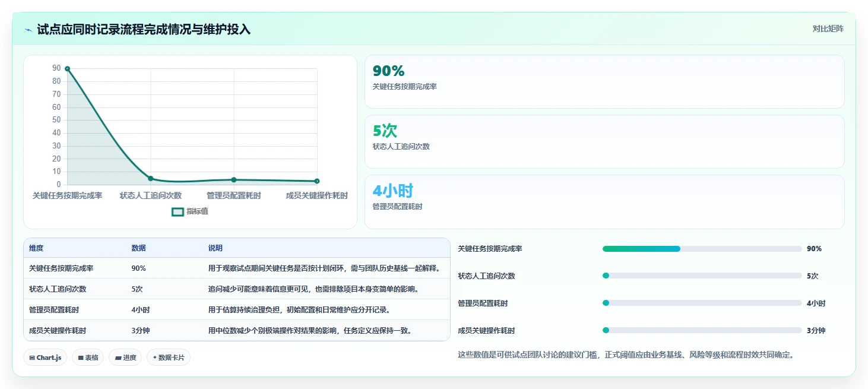Click the chart data point for 状态人工追问次数
Image resolution: width=868 pixels, height=389 pixels.
point(151,178)
